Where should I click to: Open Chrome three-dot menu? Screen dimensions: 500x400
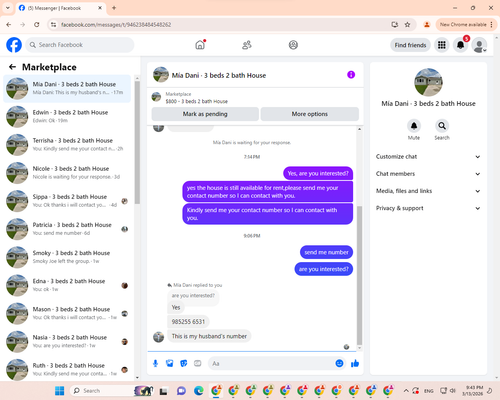pos(492,24)
